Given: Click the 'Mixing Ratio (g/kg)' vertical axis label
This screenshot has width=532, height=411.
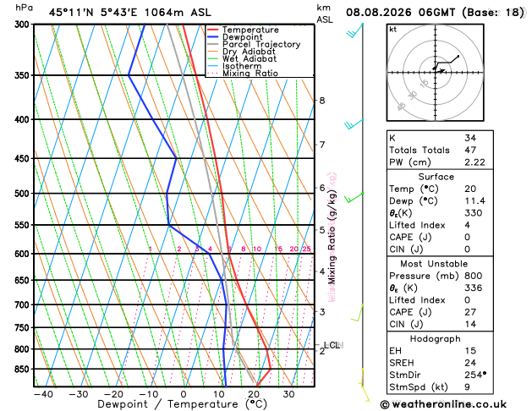Looking at the screenshot, I should coord(332,237).
